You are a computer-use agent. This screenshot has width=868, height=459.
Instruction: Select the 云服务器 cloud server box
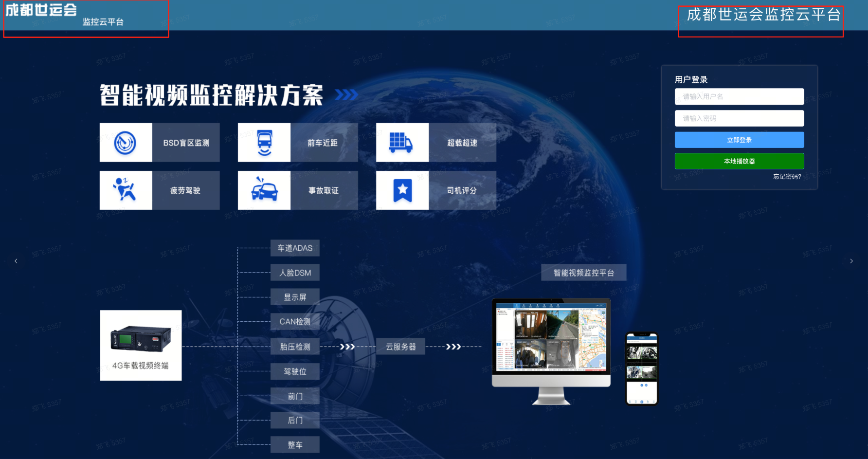(400, 347)
